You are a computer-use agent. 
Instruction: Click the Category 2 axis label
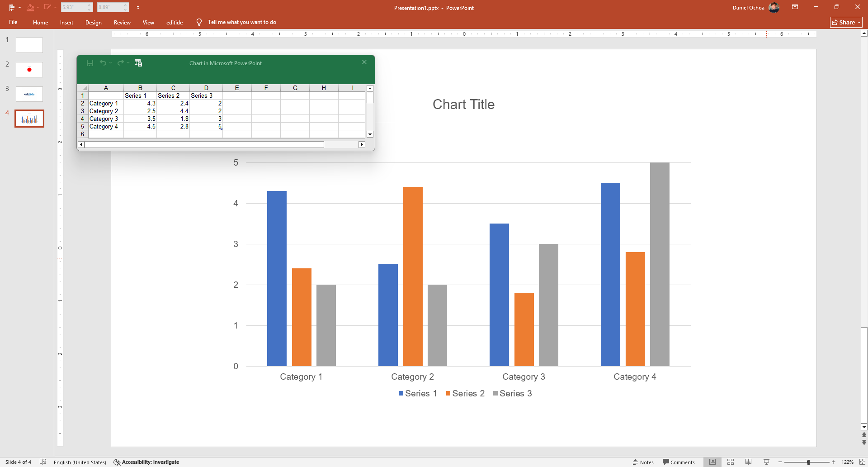pos(412,376)
